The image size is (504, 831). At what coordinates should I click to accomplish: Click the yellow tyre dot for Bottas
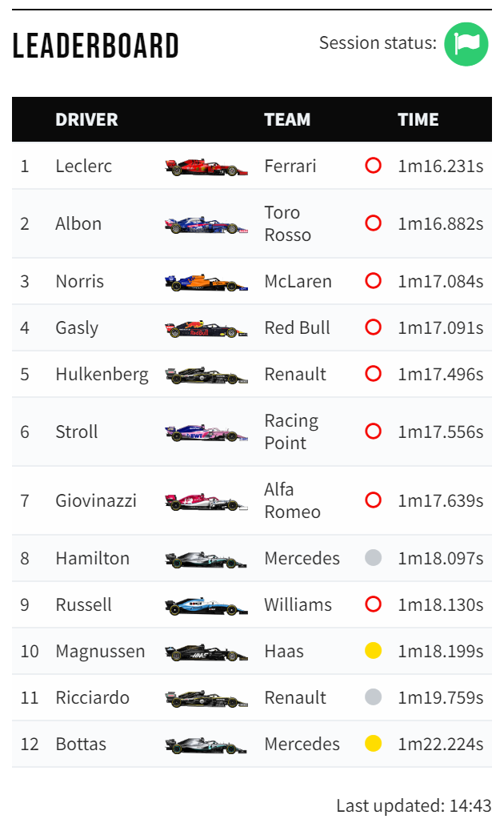coord(374,743)
